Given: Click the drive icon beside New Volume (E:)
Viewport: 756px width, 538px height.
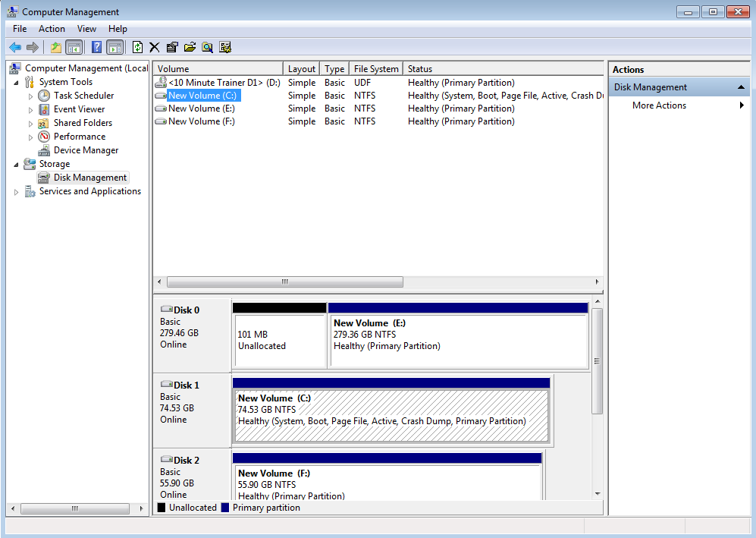Looking at the screenshot, I should coord(161,109).
